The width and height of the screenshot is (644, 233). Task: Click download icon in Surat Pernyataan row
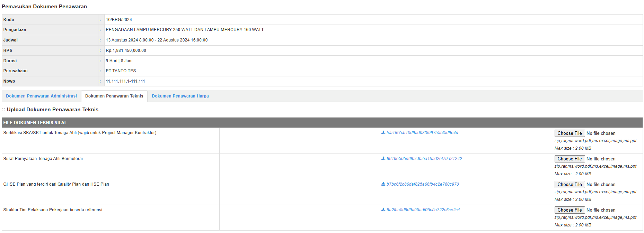tap(383, 159)
